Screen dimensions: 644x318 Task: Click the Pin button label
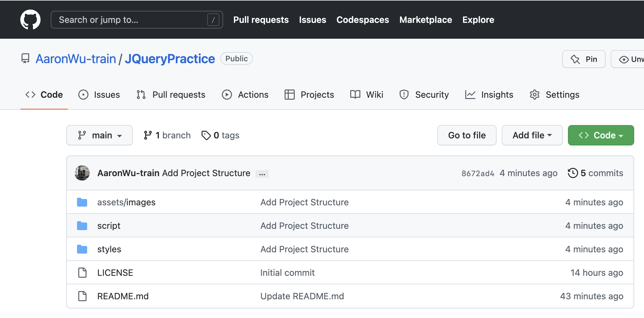[591, 59]
